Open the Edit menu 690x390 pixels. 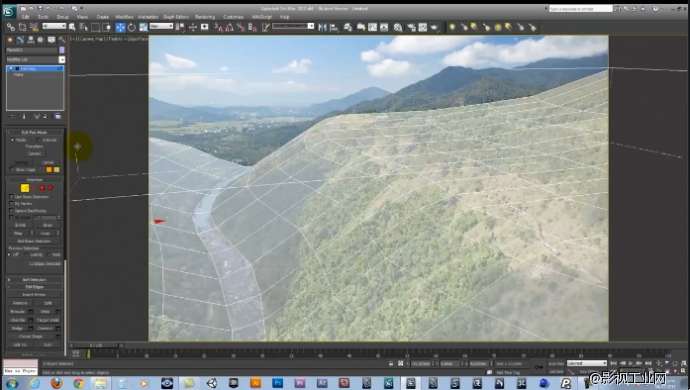(x=26, y=17)
